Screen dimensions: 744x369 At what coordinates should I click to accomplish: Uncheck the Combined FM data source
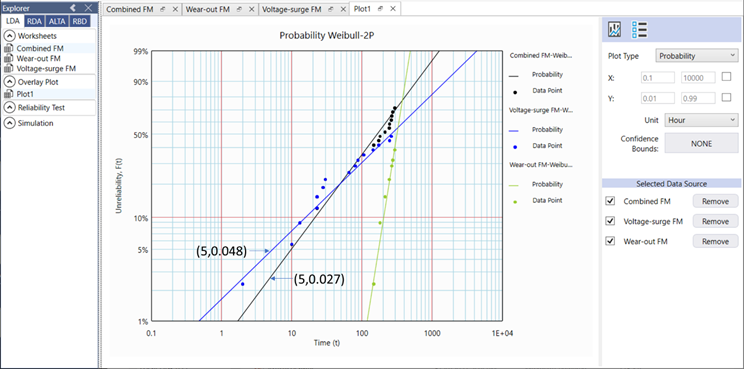tap(611, 201)
